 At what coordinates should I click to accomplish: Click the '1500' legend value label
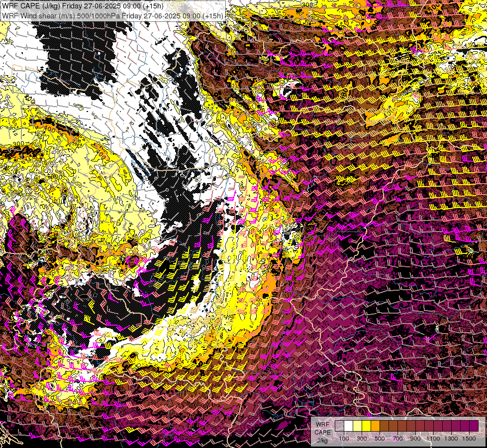[x=469, y=439]
